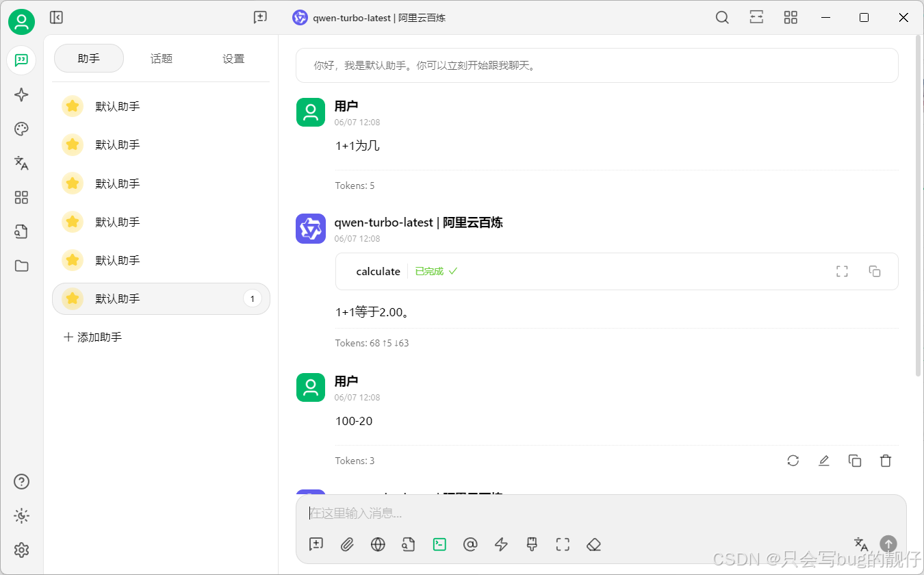Click the qwen model avatar beside calculate reply

[x=311, y=229]
